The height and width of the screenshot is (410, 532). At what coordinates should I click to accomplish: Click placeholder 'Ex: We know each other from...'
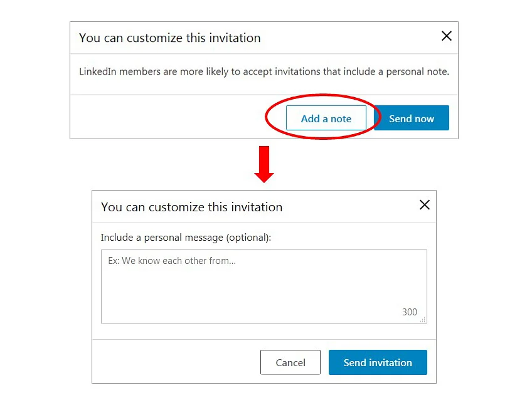172,261
